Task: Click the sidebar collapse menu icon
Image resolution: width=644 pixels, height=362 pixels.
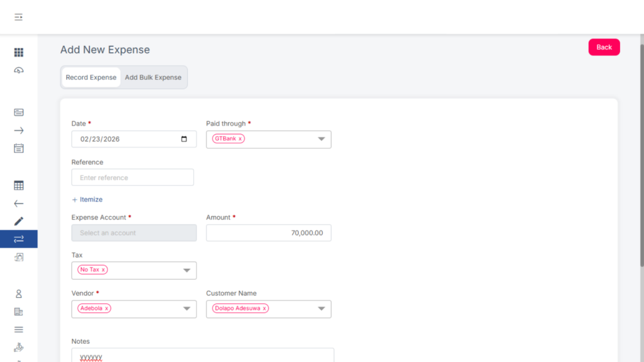Action: 19,17
